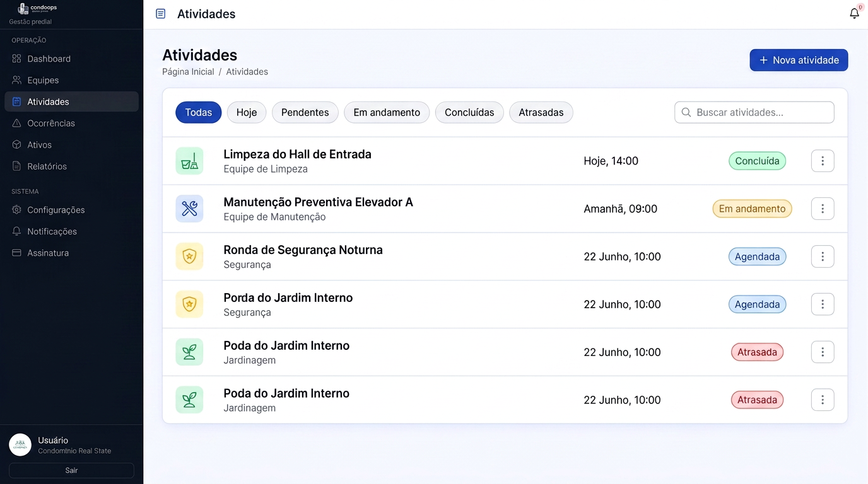
Task: Navigate to Ativos
Action: point(71,144)
